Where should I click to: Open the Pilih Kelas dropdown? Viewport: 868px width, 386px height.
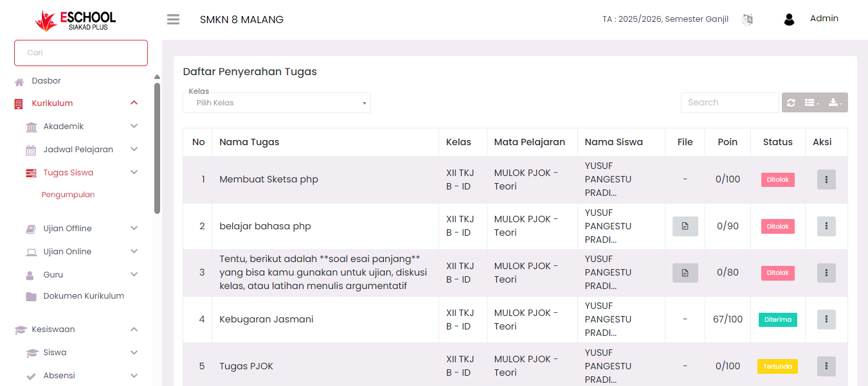pyautogui.click(x=276, y=103)
